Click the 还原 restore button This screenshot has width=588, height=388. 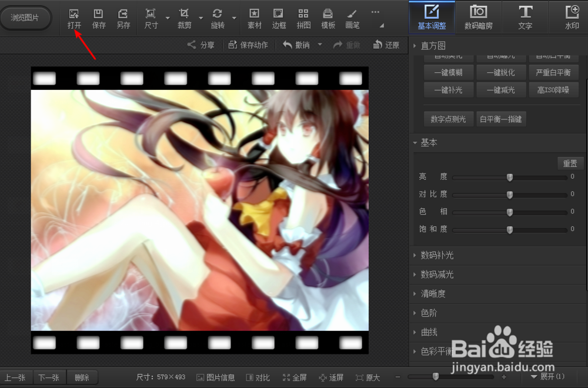(386, 45)
